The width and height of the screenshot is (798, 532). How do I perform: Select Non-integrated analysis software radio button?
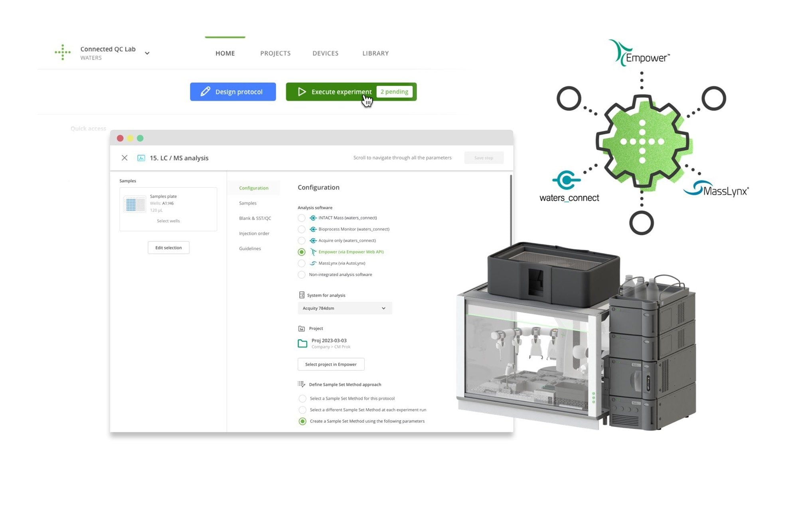(x=302, y=275)
